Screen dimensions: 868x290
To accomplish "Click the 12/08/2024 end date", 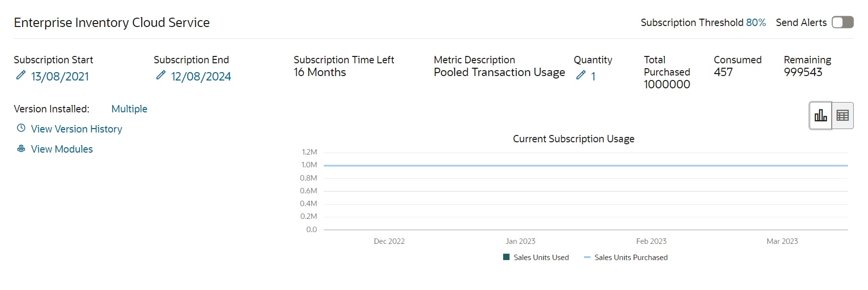I will click(x=201, y=77).
